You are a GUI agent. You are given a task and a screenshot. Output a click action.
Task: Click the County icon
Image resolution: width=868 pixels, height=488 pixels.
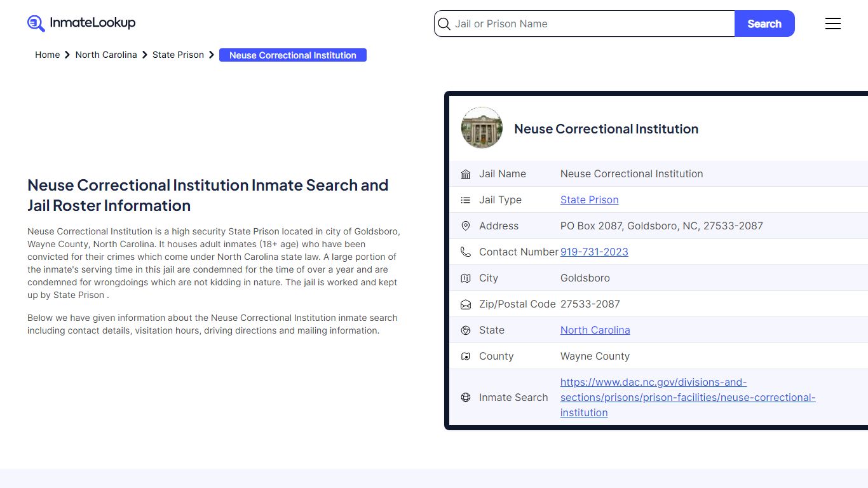coord(466,356)
